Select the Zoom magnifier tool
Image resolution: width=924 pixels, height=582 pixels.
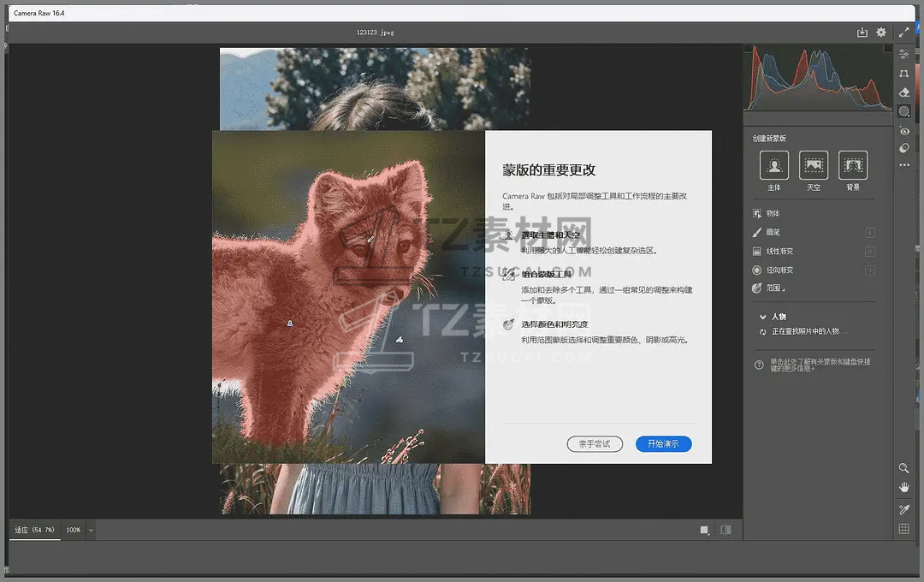(x=903, y=468)
